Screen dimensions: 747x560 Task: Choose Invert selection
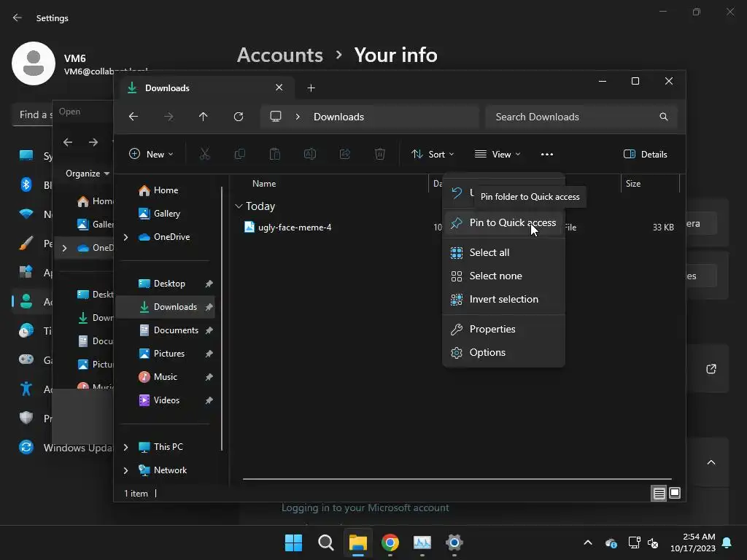[x=503, y=299]
